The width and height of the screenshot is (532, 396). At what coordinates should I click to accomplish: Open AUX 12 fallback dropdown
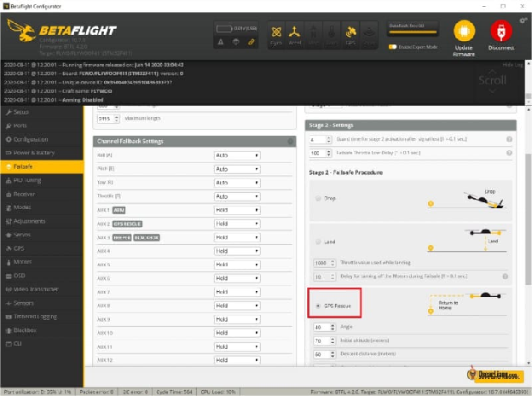click(237, 360)
